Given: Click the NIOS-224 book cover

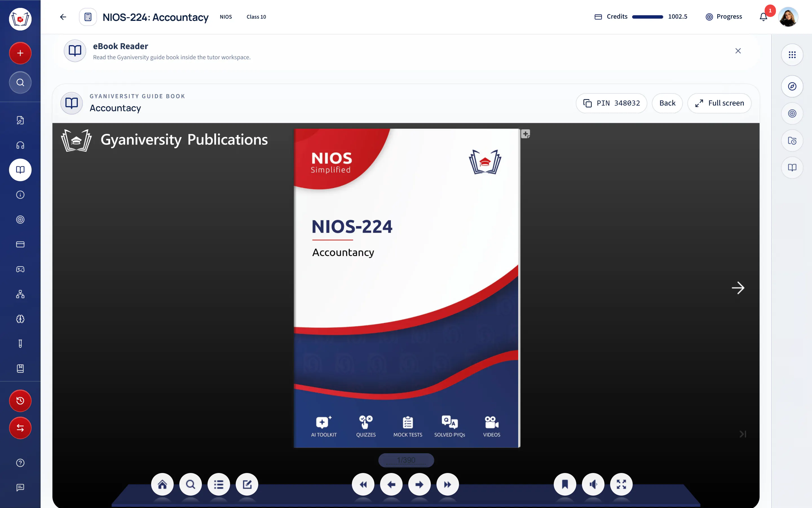Looking at the screenshot, I should tap(407, 288).
